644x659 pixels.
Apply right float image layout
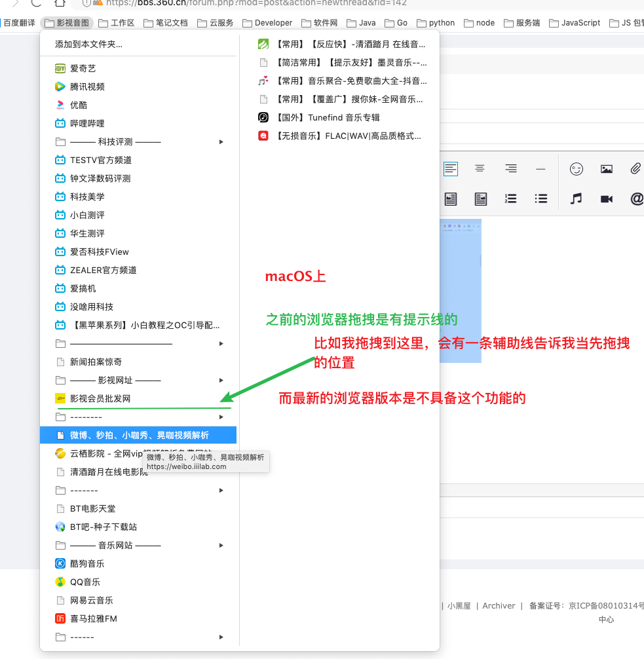(480, 198)
